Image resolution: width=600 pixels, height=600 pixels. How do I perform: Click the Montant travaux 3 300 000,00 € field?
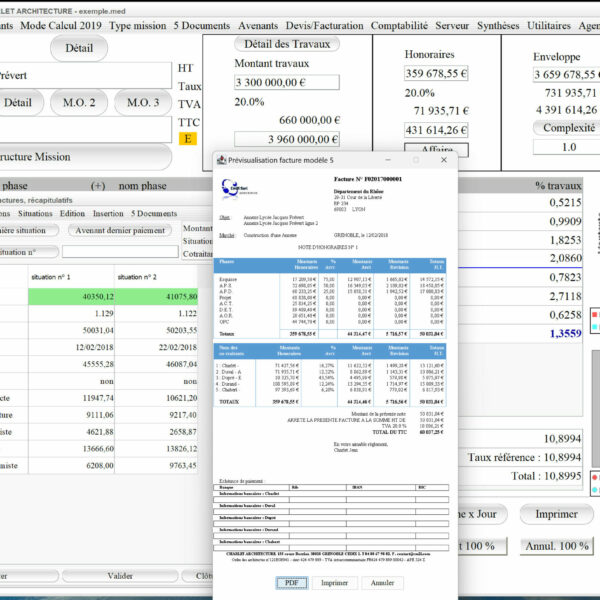[287, 82]
